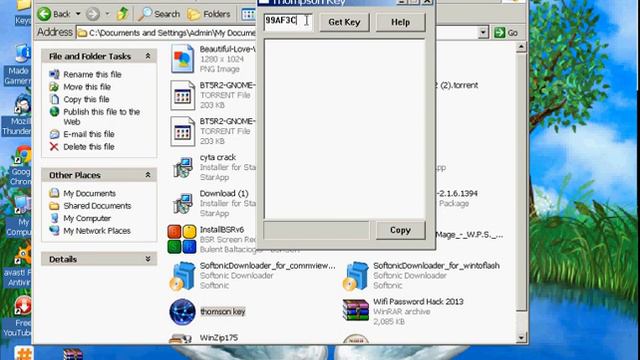Screen dimensions: 640x360
Task: Select the InstallBSRv6 icon
Action: (182, 239)
